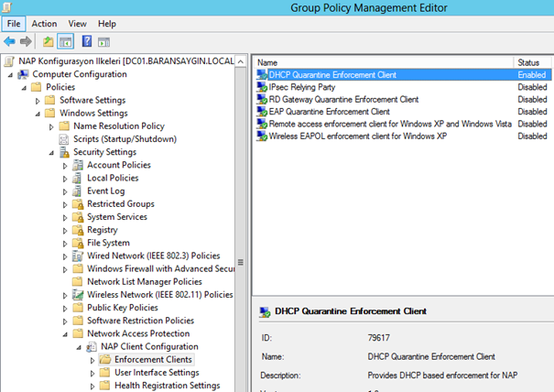Screen dimensions: 554x392
Task: Select File System tree item
Action: coord(108,243)
